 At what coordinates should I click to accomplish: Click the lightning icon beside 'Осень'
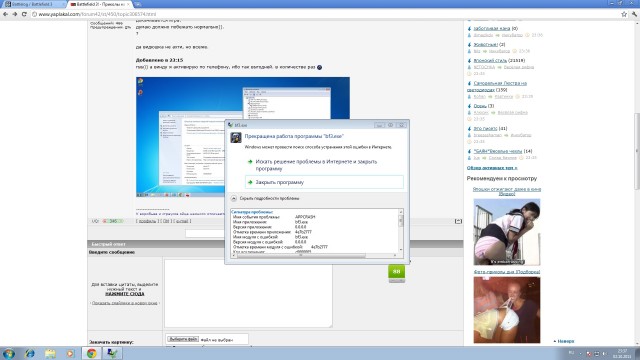pos(469,106)
